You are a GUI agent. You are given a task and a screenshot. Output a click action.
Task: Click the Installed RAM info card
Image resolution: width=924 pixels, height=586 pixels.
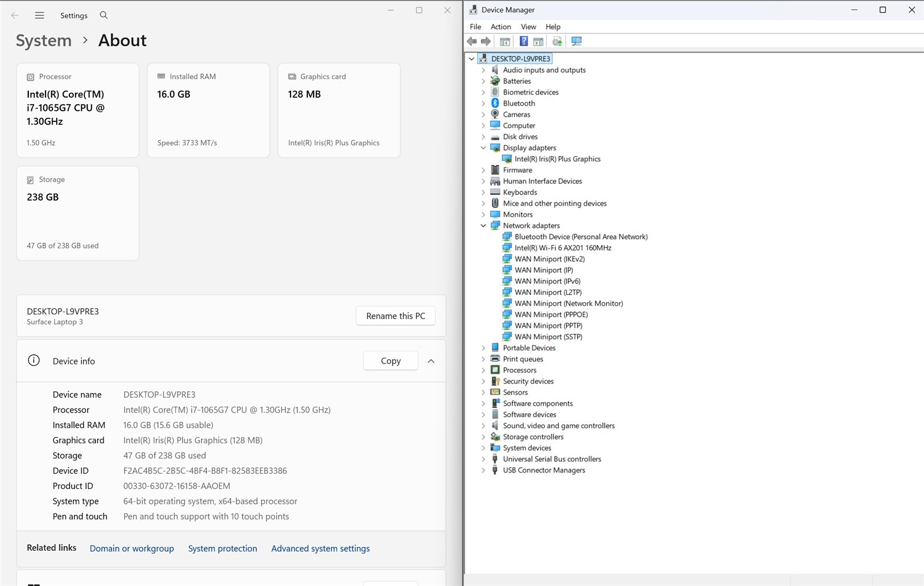coord(208,110)
